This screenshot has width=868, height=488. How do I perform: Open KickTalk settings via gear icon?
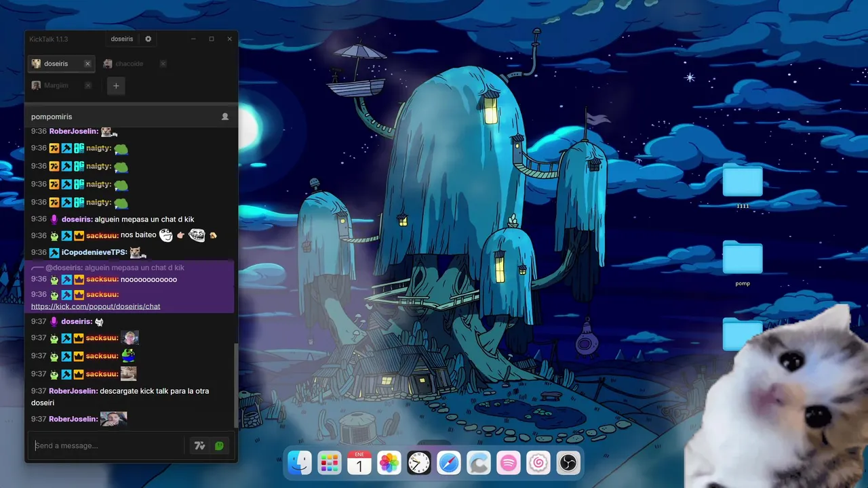click(x=149, y=39)
